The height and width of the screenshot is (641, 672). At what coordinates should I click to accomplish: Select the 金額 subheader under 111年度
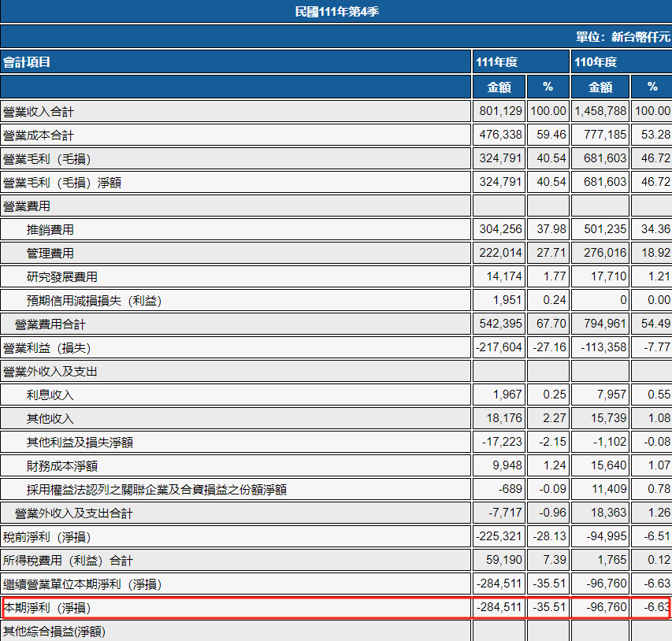pyautogui.click(x=499, y=87)
